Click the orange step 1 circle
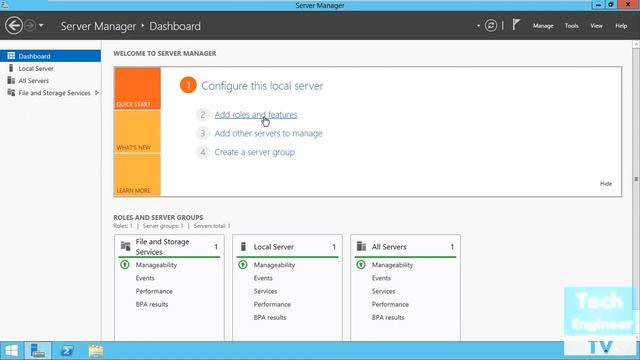This screenshot has height=360, width=640. point(188,85)
